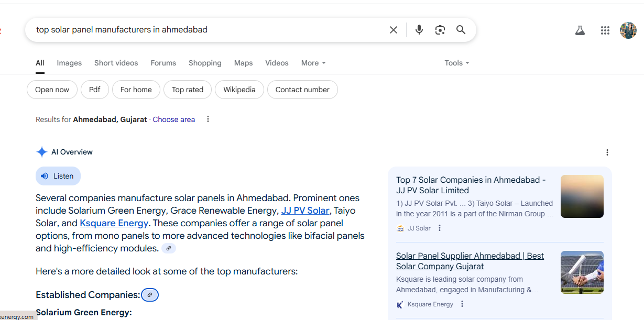Click source link chip after high-efficiency modules

click(169, 248)
